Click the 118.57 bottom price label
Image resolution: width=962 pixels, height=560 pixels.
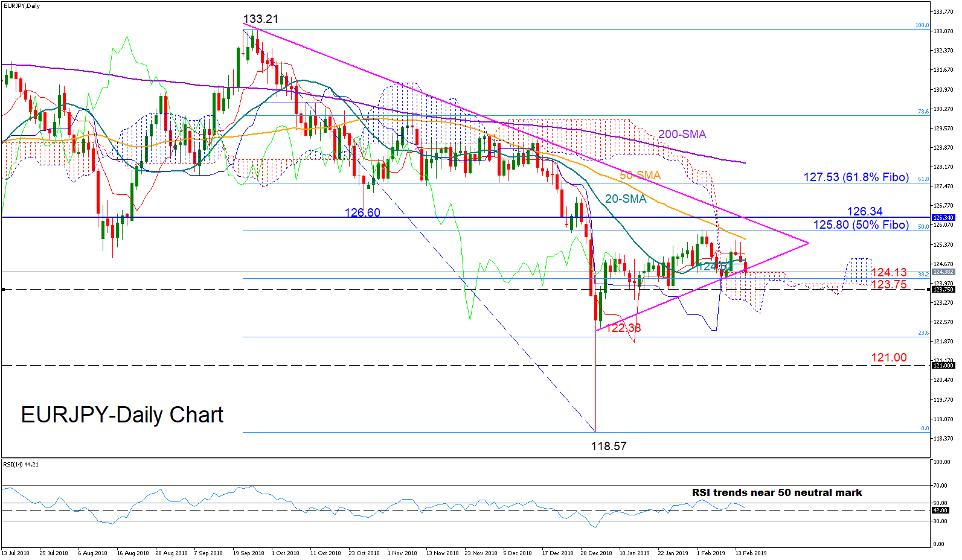point(609,446)
